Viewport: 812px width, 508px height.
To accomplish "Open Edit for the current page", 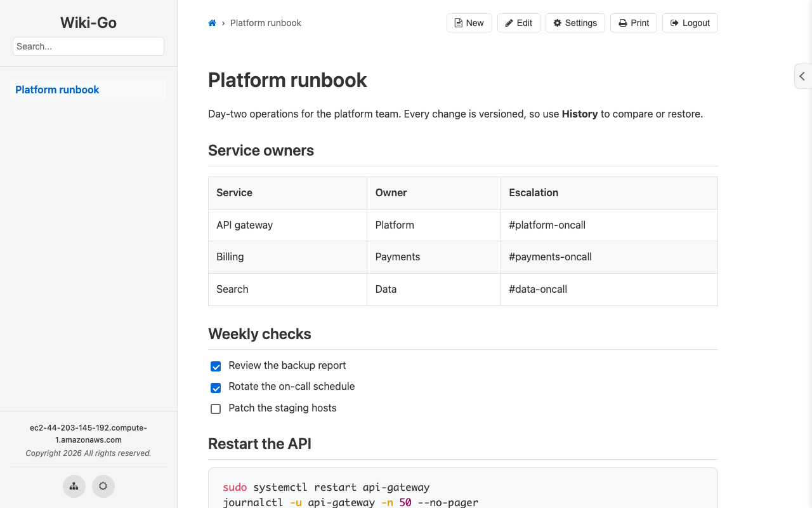I will tap(519, 23).
